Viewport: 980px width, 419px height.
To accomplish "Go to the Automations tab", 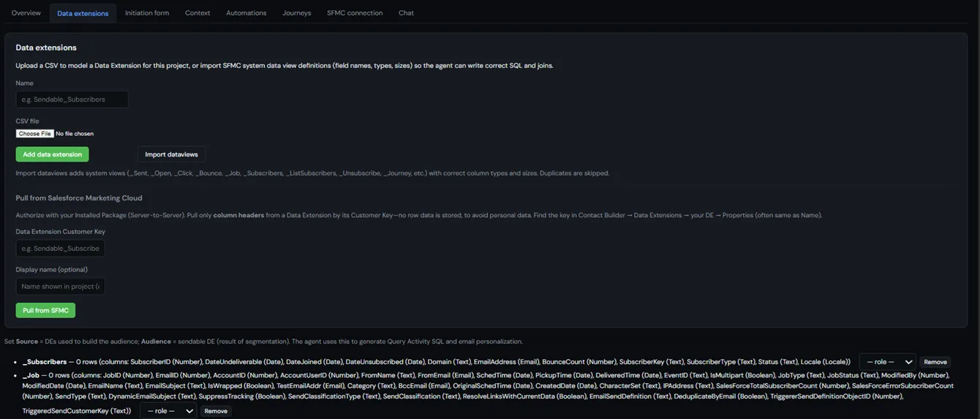I will pos(246,12).
